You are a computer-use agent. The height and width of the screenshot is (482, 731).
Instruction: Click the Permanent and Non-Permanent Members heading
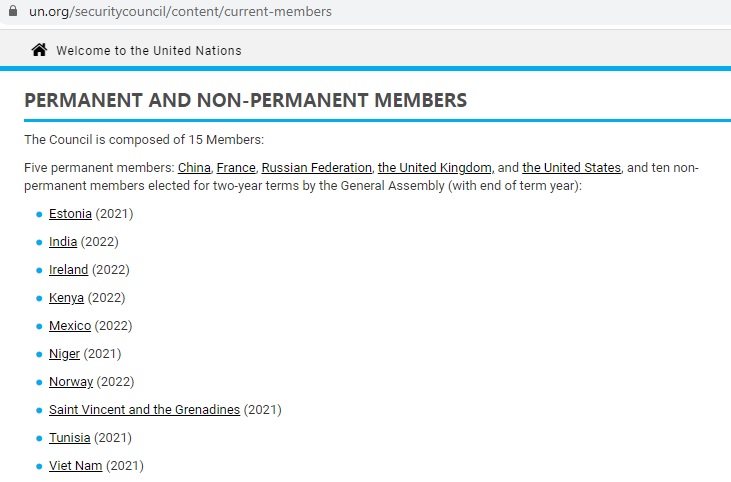[x=245, y=101]
